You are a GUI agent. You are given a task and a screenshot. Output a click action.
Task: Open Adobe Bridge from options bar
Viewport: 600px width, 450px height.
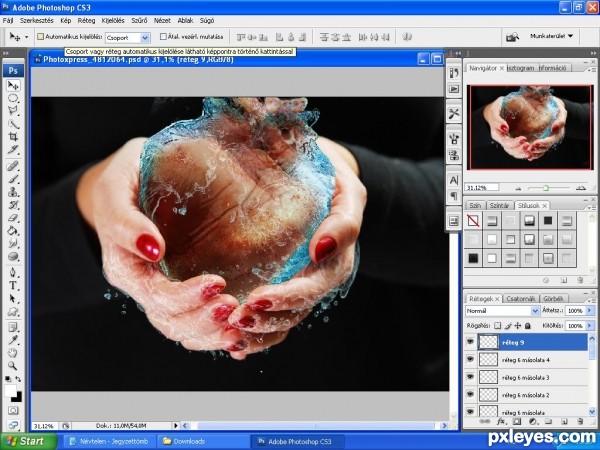point(512,37)
